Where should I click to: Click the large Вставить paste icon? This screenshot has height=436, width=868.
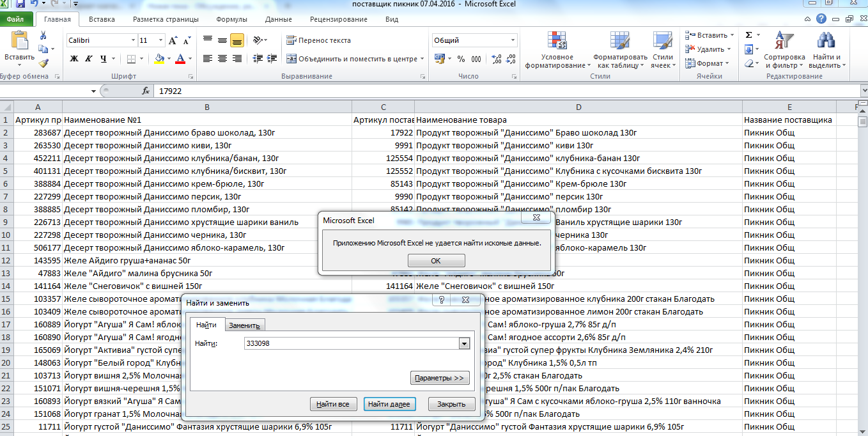tap(19, 40)
